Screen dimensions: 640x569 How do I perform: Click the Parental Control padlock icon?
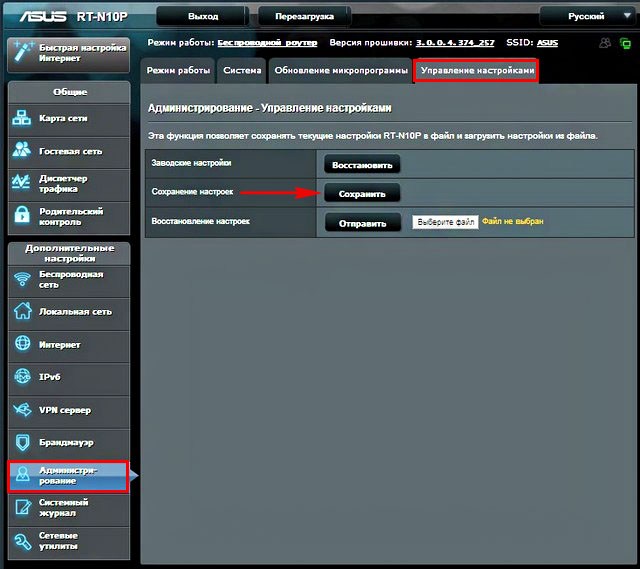pos(22,215)
